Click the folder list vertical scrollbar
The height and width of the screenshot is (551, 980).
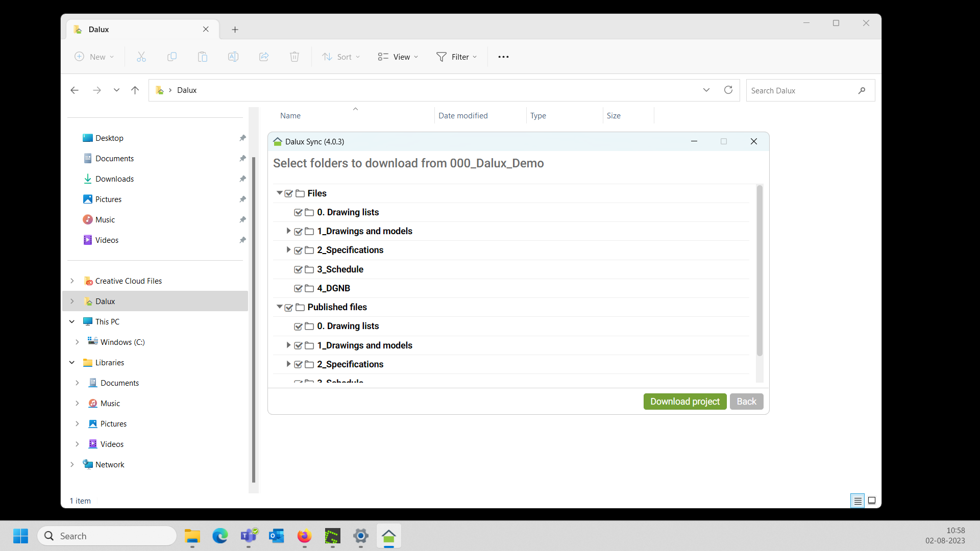pyautogui.click(x=759, y=270)
